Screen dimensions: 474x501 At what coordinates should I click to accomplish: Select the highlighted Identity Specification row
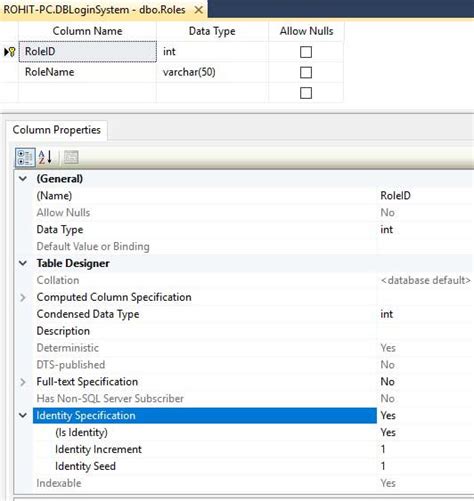(205, 416)
